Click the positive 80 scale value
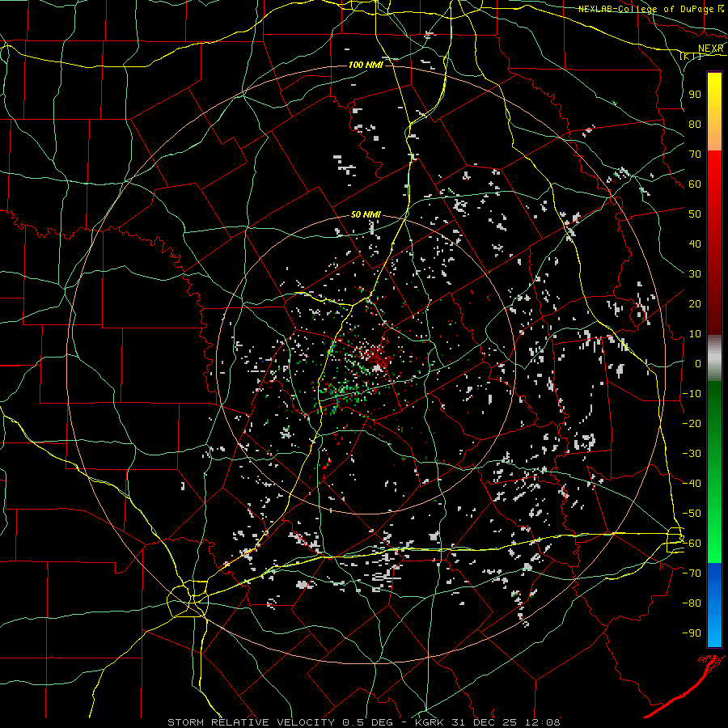 (695, 124)
